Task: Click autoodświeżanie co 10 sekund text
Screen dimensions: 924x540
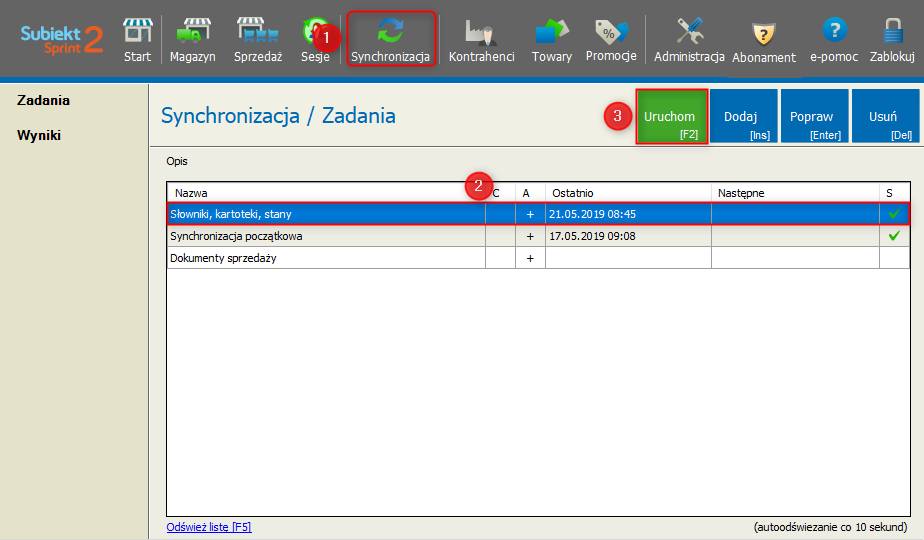Action: coord(830,527)
